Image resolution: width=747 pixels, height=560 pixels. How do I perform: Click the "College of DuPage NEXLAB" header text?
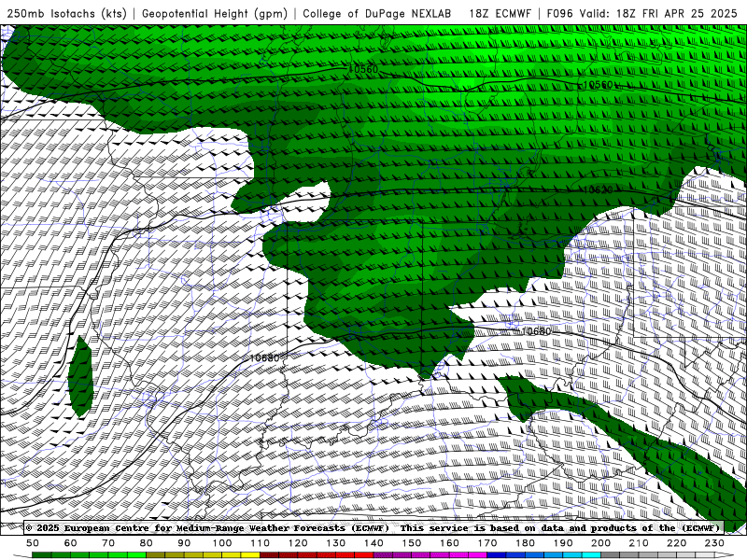click(x=377, y=13)
